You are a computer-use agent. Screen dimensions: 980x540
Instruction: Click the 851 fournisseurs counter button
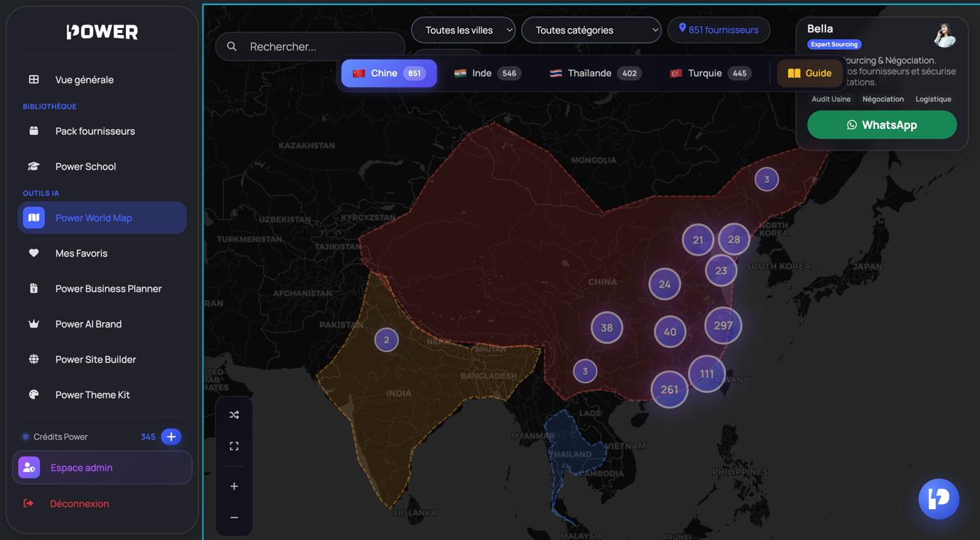[x=719, y=29]
